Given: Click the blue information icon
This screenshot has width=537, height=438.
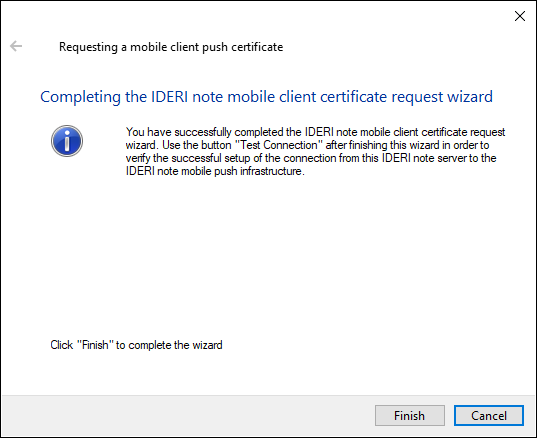Looking at the screenshot, I should [x=67, y=141].
